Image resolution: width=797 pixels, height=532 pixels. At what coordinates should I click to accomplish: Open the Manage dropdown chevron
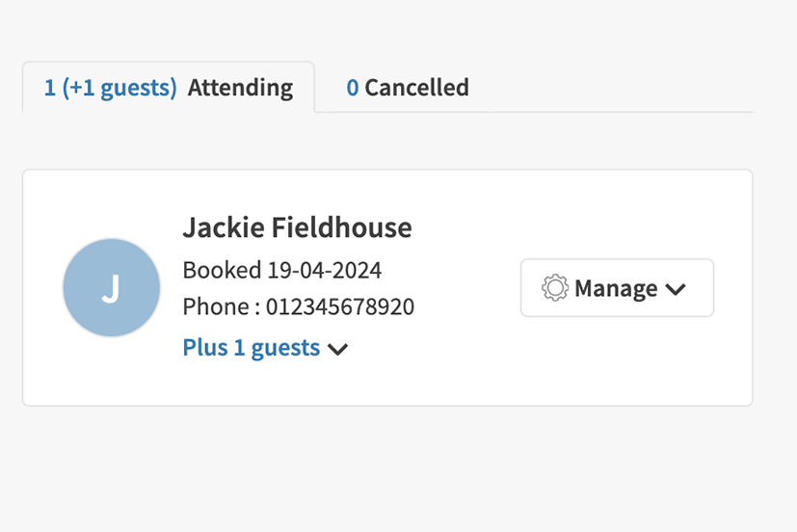click(676, 289)
